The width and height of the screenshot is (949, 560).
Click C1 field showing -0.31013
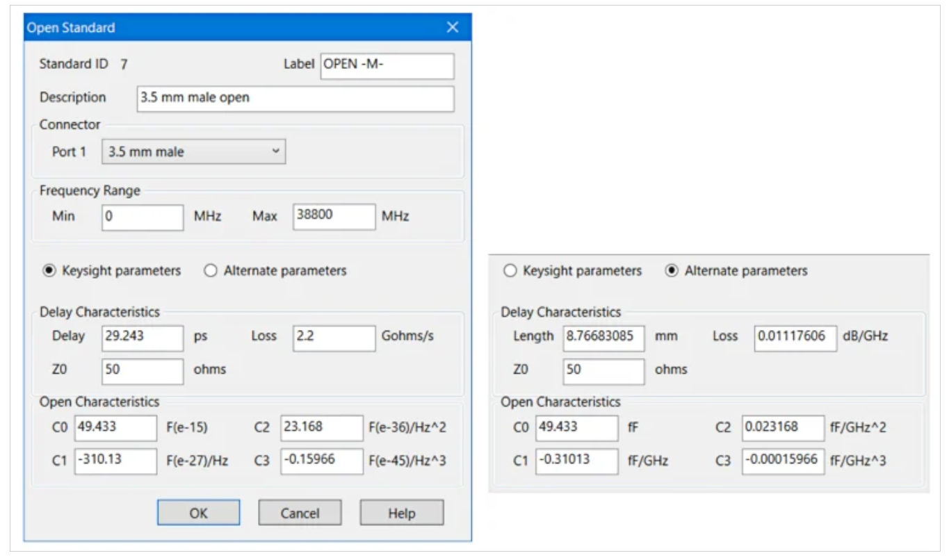tap(577, 461)
